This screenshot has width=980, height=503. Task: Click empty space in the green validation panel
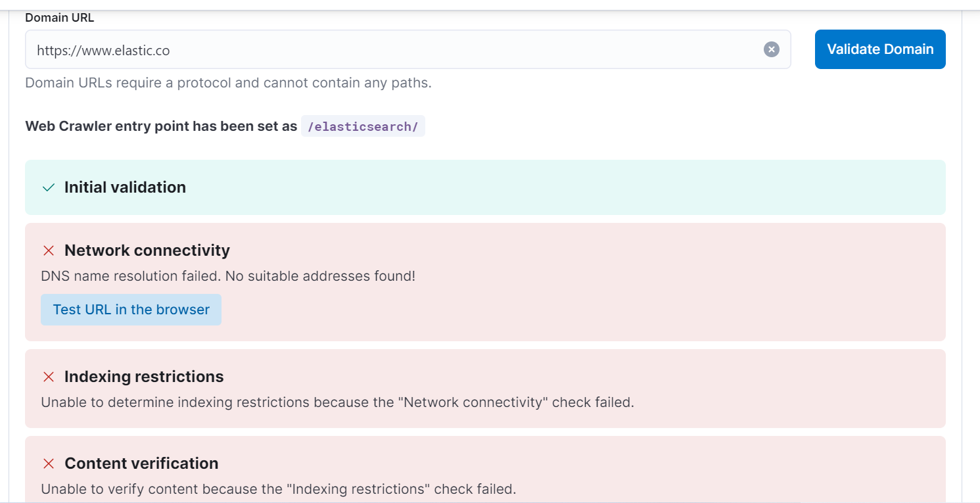(559, 187)
